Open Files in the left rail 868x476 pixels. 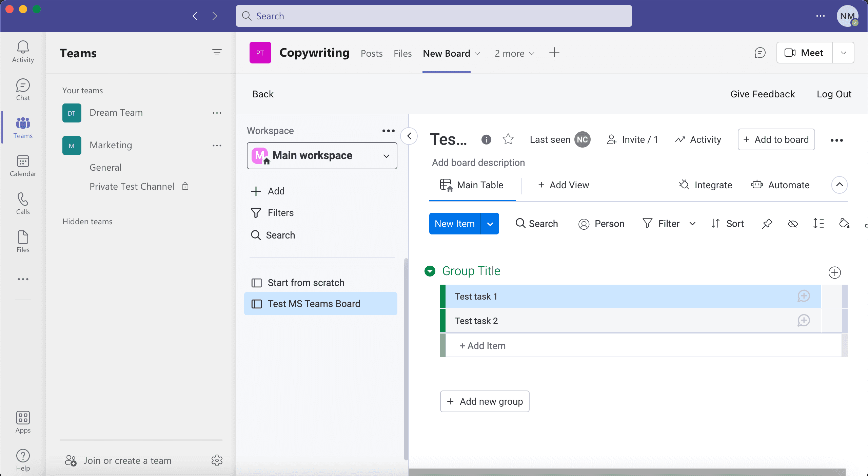(23, 242)
